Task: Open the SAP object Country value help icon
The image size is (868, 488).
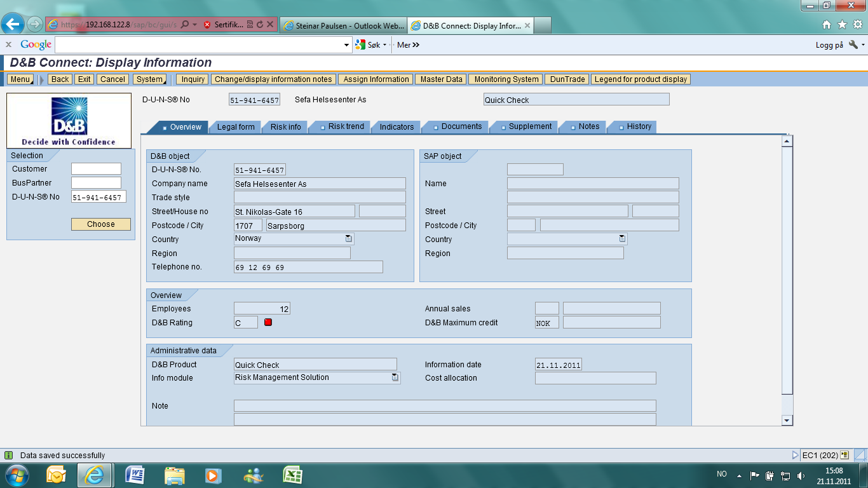Action: click(x=622, y=238)
